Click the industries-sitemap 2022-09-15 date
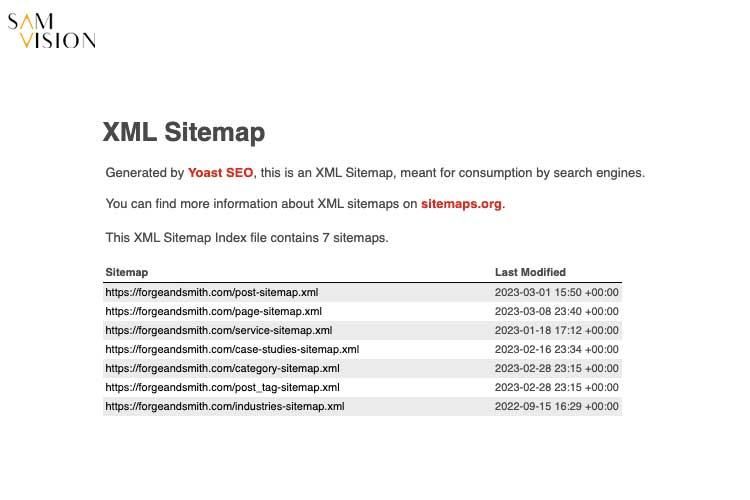 (557, 406)
